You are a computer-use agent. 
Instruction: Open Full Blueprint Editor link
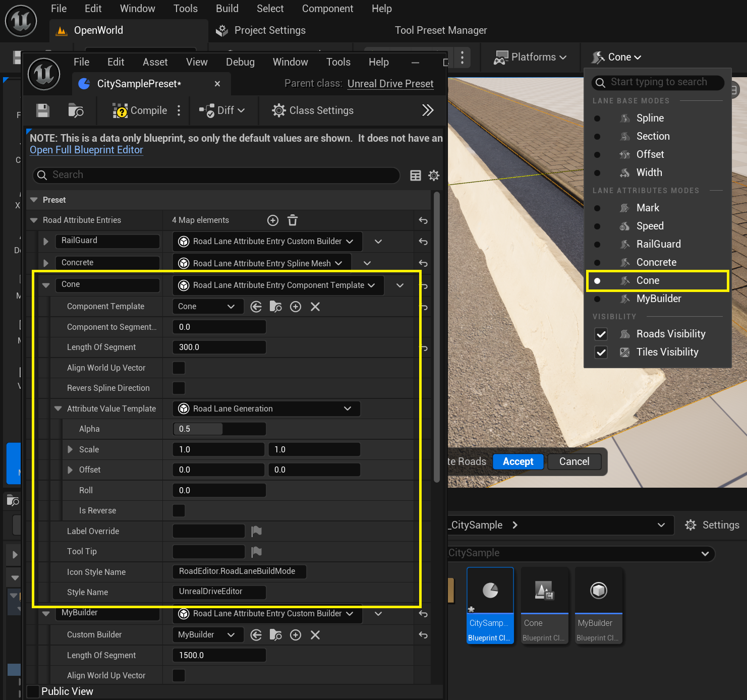(x=86, y=150)
